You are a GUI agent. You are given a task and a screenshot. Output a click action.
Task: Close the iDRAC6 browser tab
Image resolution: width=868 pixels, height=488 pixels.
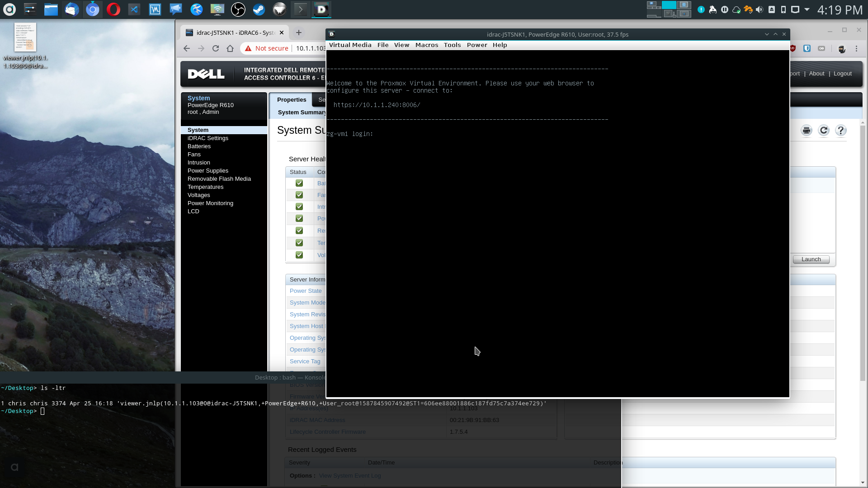pos(282,33)
